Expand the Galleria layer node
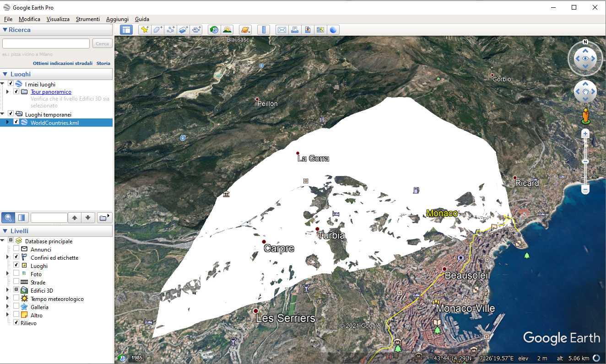Image resolution: width=606 pixels, height=364 pixels. (7, 307)
